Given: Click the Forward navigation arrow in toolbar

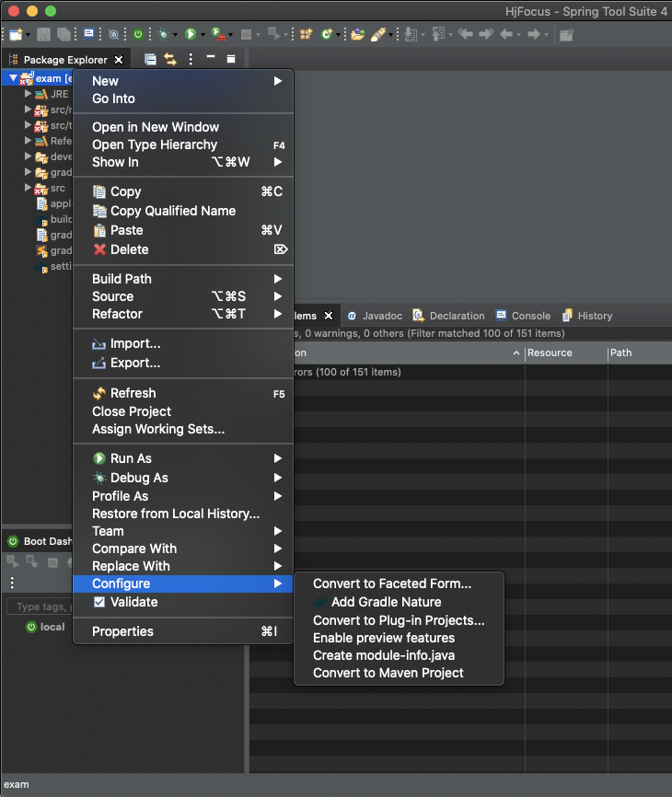Looking at the screenshot, I should pos(534,35).
